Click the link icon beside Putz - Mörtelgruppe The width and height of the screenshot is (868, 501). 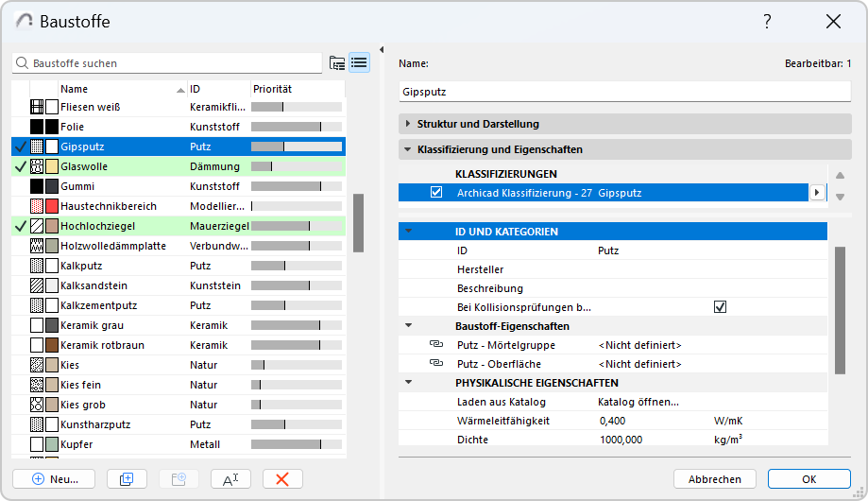pyautogui.click(x=435, y=345)
